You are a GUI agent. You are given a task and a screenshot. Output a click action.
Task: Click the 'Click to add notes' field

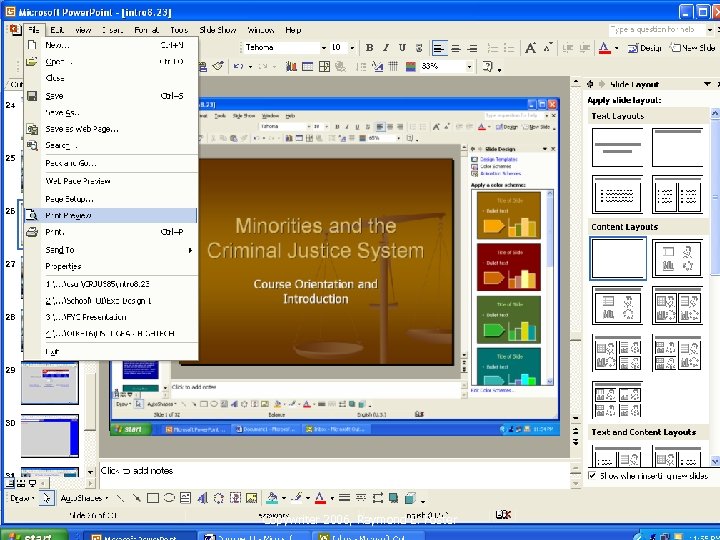point(138,470)
